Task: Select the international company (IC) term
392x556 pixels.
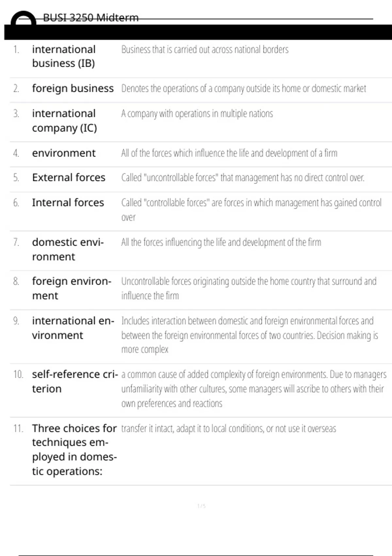Action: (64, 120)
